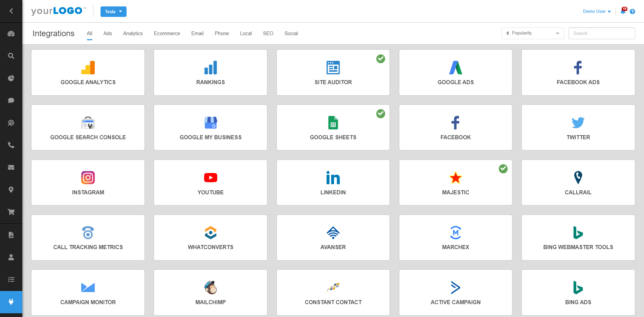Open shopping cart sidebar icon

[x=11, y=212]
